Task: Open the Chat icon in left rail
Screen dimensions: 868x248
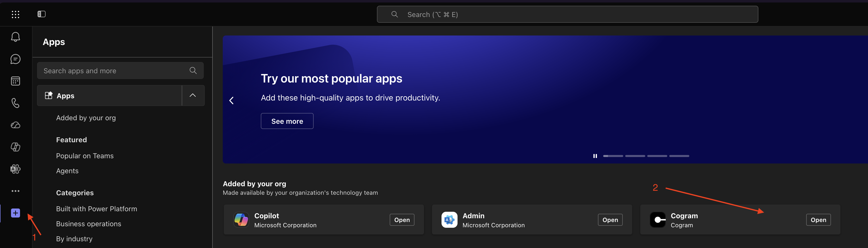Action: [16, 59]
